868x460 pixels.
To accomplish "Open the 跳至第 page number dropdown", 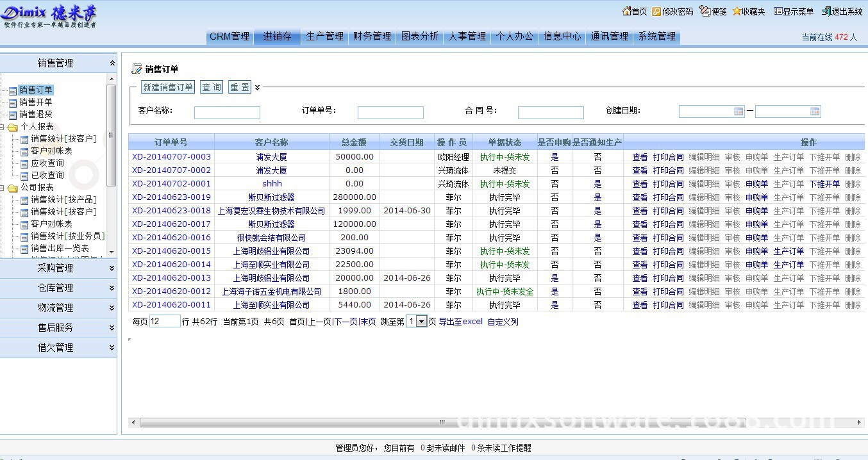I will click(x=421, y=322).
